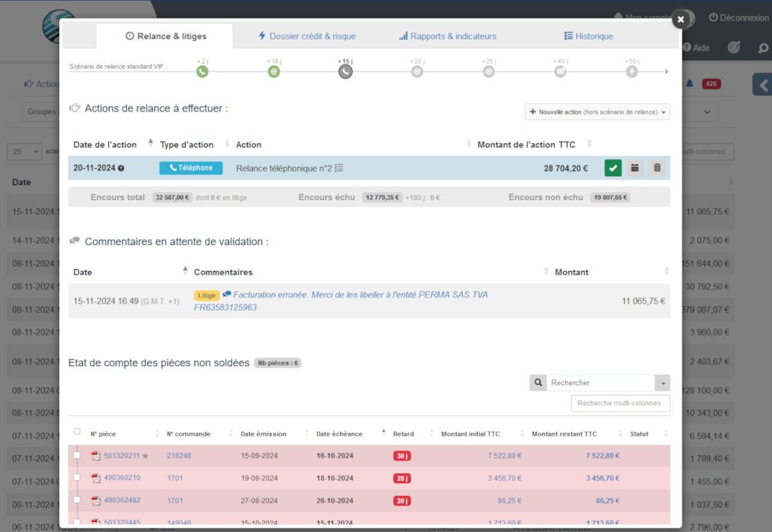Viewport: 772px width, 532px height.
Task: Open the Historique tab
Action: click(x=588, y=36)
